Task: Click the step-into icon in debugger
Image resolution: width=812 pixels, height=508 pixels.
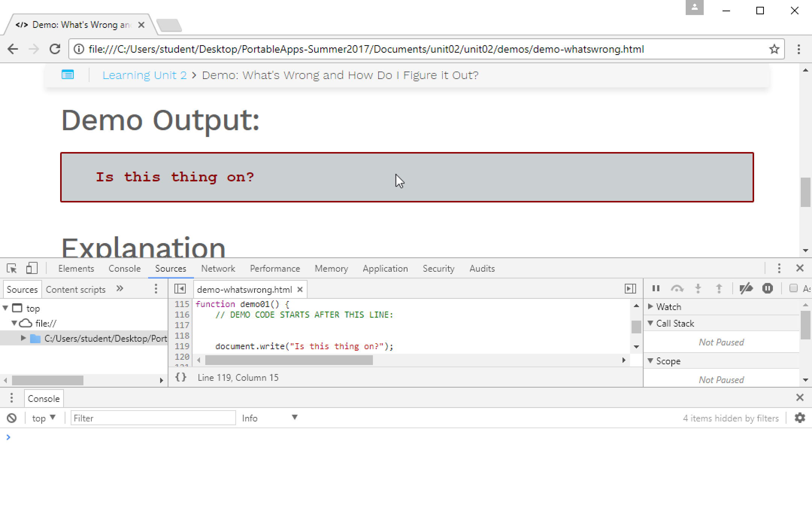Action: (x=698, y=289)
